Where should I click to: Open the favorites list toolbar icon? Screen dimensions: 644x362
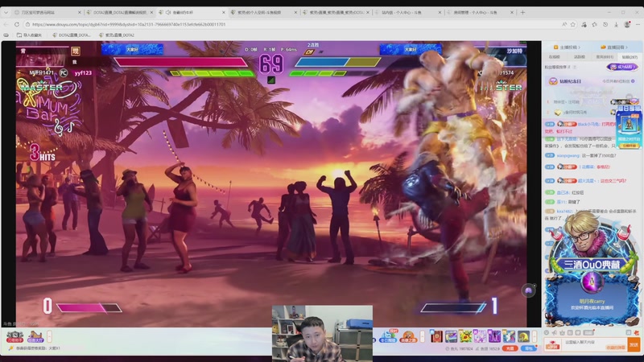[x=594, y=24]
